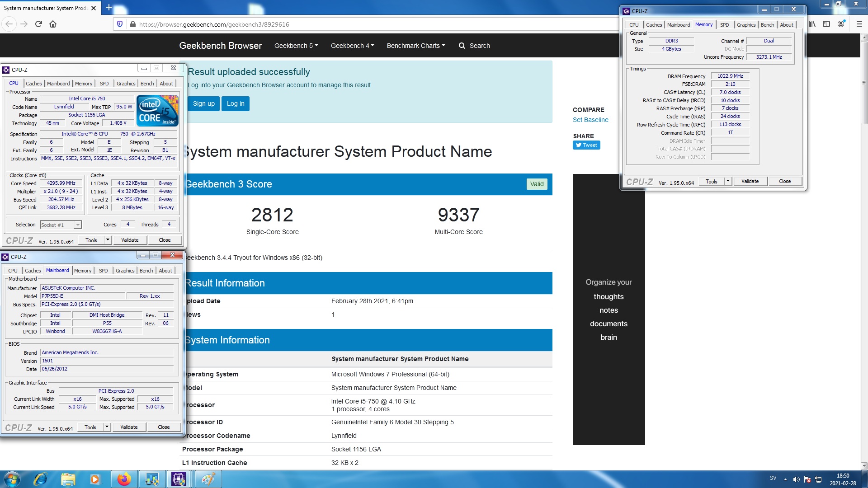The height and width of the screenshot is (488, 868).
Task: Switch to Caches tab in CPU-Z CPU window
Action: click(33, 84)
